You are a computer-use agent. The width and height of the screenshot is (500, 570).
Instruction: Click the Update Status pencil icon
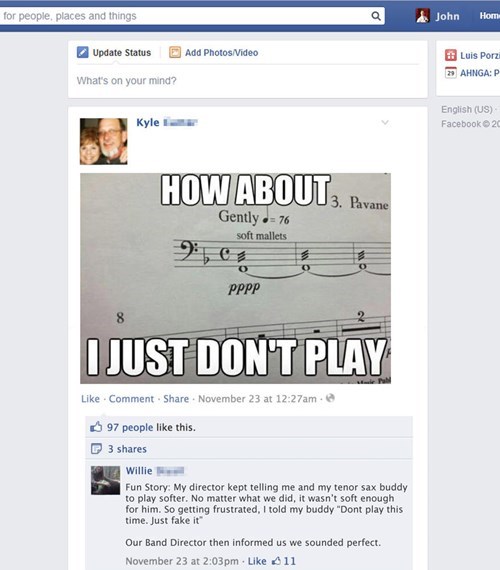[83, 52]
